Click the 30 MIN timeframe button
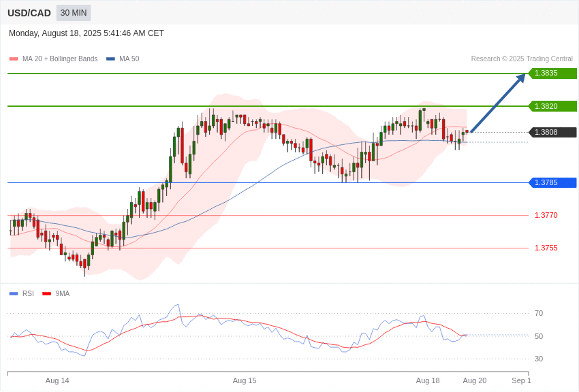This screenshot has width=579, height=392. pos(74,13)
